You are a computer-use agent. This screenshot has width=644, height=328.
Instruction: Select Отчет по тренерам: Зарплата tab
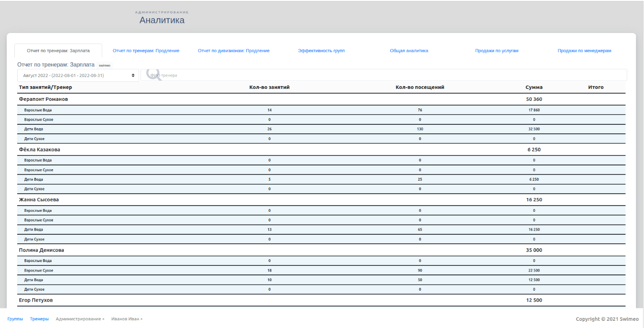pyautogui.click(x=58, y=51)
